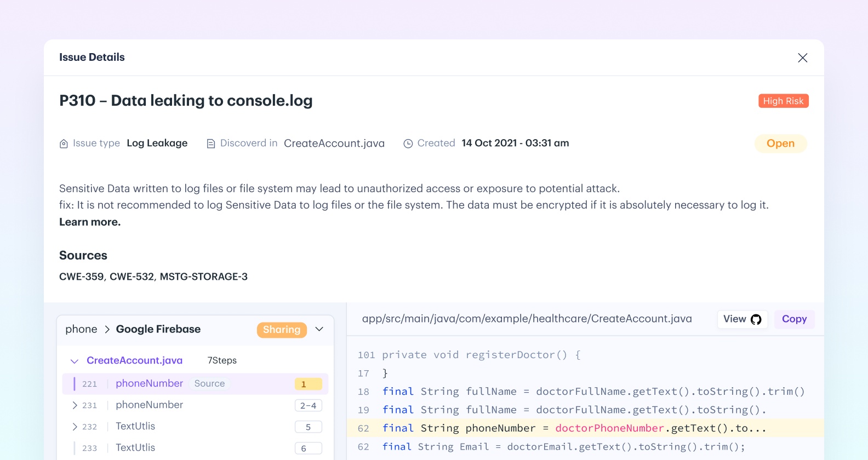
Task: Click the Discovered in file icon
Action: [211, 144]
